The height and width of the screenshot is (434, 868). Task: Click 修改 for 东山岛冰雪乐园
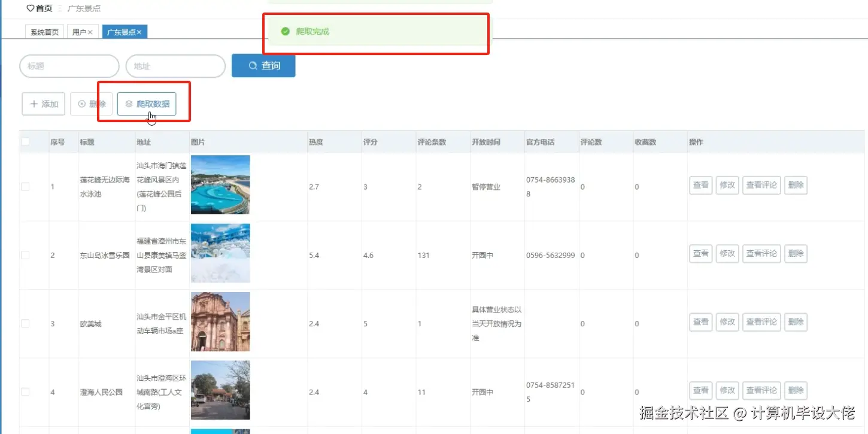point(727,253)
